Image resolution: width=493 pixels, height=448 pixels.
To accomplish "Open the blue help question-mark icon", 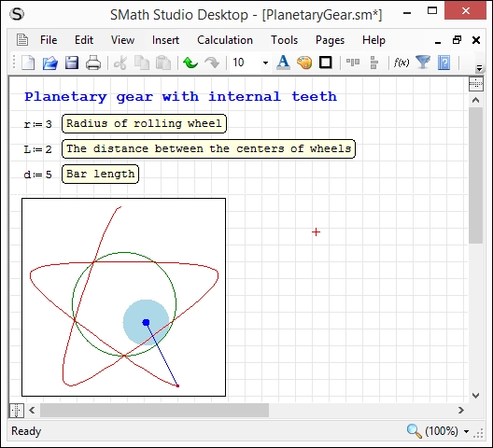I will coord(444,63).
